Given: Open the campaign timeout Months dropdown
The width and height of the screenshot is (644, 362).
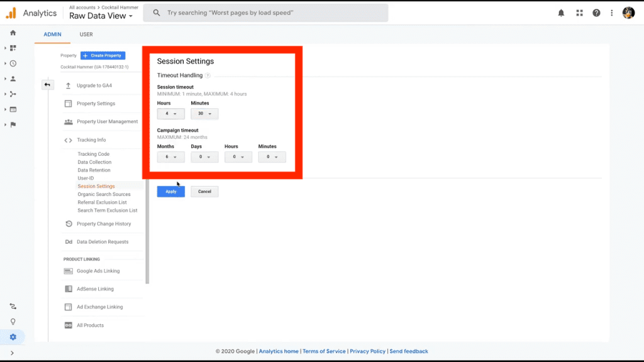Looking at the screenshot, I should pyautogui.click(x=170, y=156).
